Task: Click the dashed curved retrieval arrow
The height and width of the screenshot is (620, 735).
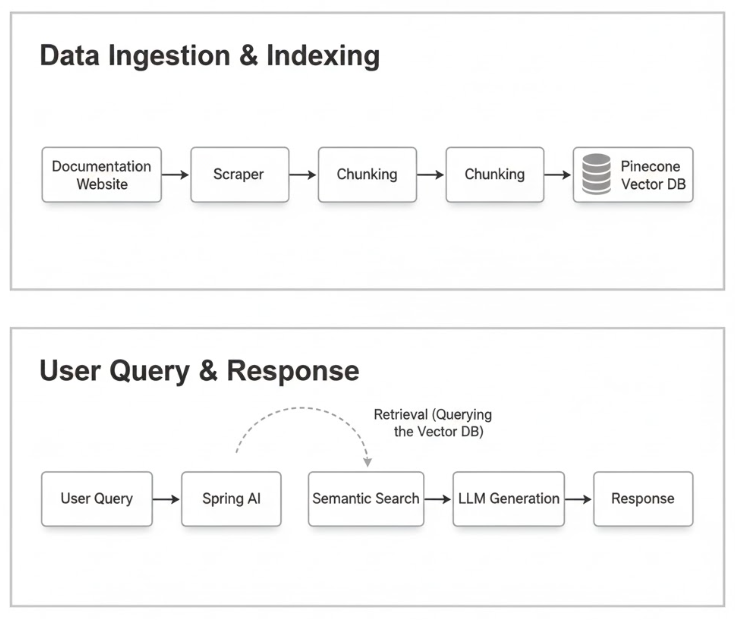Action: click(302, 409)
